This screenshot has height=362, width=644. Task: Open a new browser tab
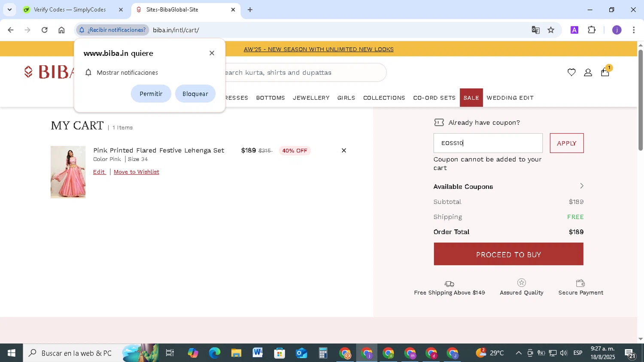tap(250, 9)
